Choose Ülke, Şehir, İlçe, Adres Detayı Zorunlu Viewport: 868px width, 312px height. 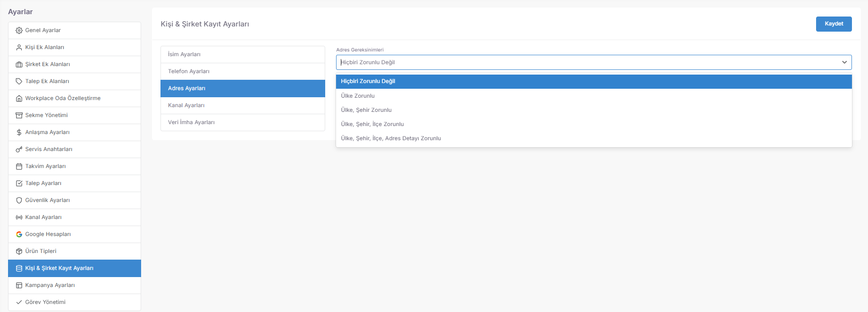pyautogui.click(x=594, y=138)
